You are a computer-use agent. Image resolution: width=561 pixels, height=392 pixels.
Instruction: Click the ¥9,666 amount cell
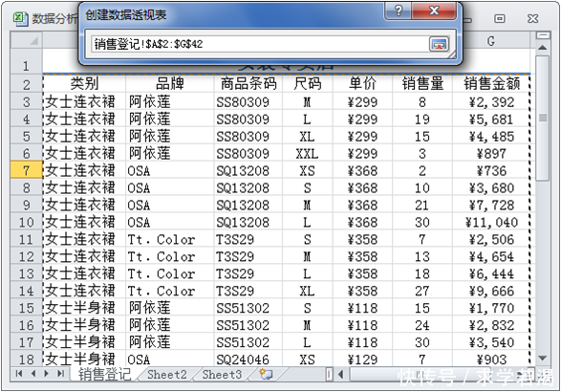pyautogui.click(x=491, y=291)
